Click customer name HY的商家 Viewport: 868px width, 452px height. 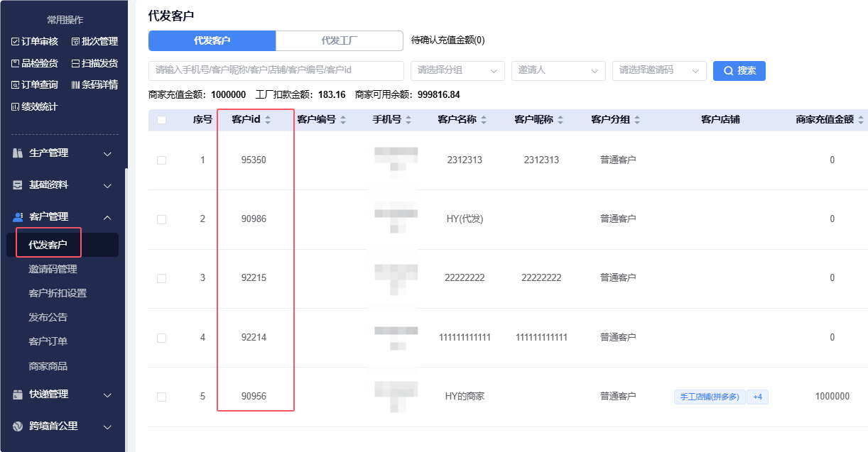coord(465,397)
